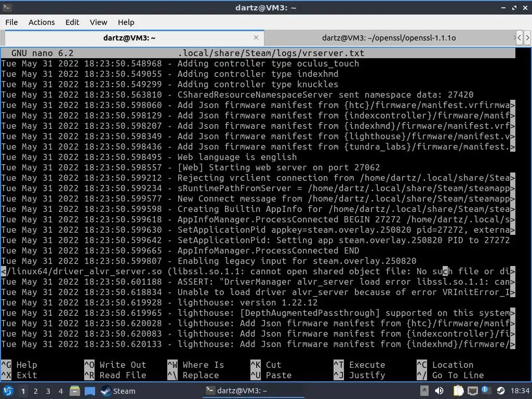Click the ^J Justify shortcut label
This screenshot has width=532, height=399.
pos(360,375)
